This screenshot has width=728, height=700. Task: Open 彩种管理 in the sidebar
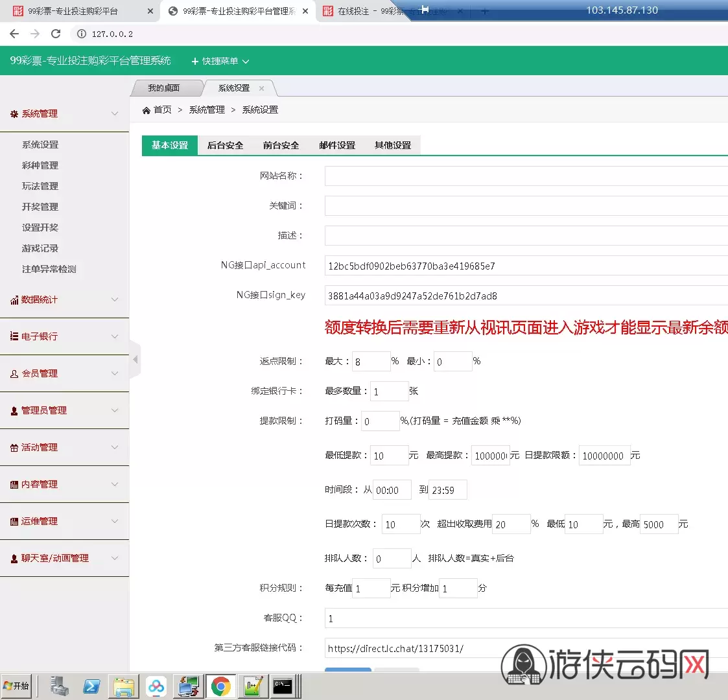40,166
